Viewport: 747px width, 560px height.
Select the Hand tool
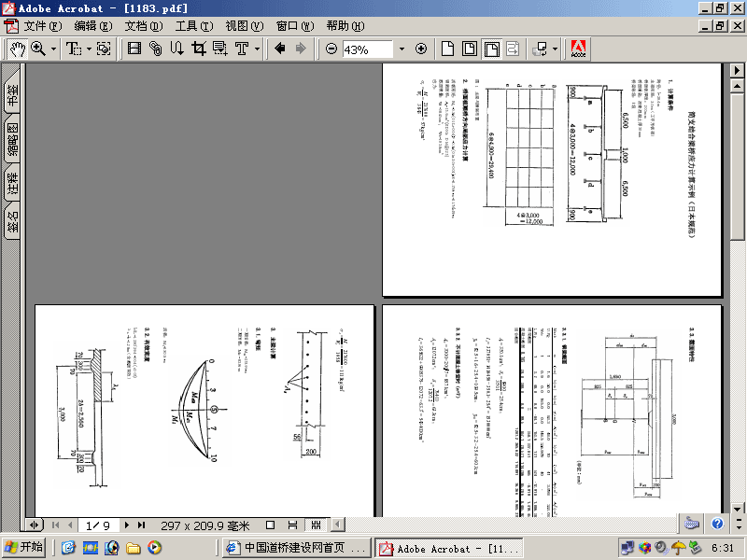click(x=18, y=49)
